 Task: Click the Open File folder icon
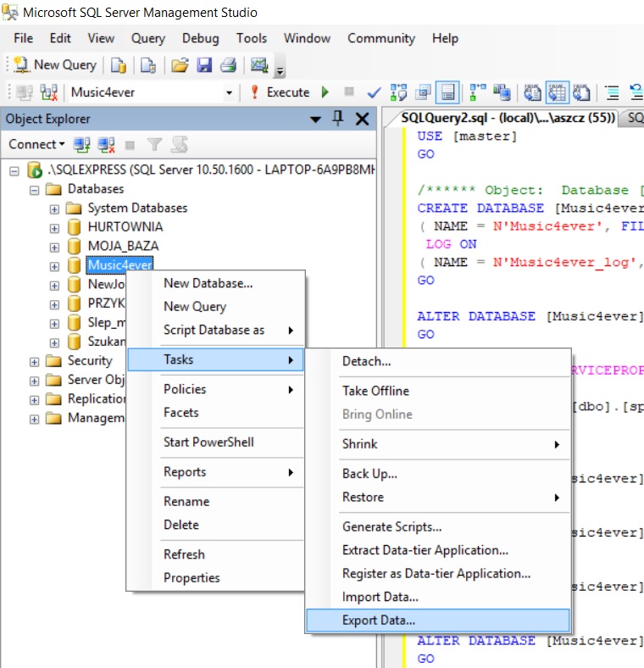pos(180,64)
